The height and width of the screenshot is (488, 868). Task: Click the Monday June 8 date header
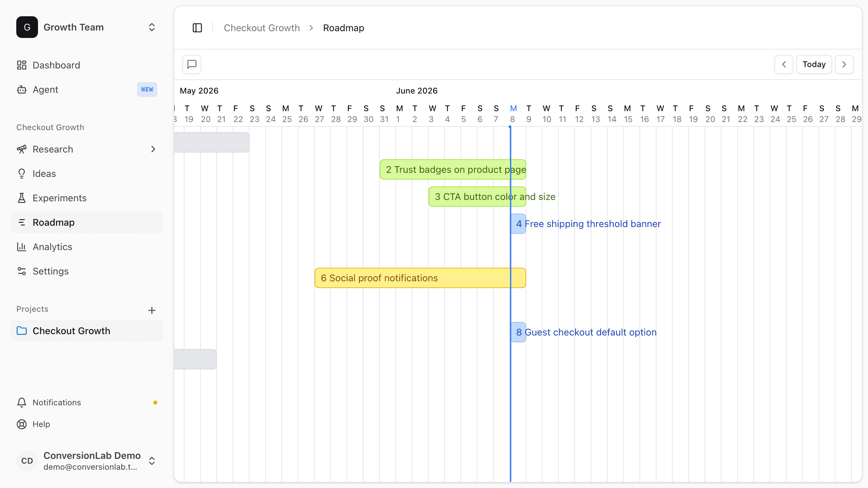tap(513, 114)
